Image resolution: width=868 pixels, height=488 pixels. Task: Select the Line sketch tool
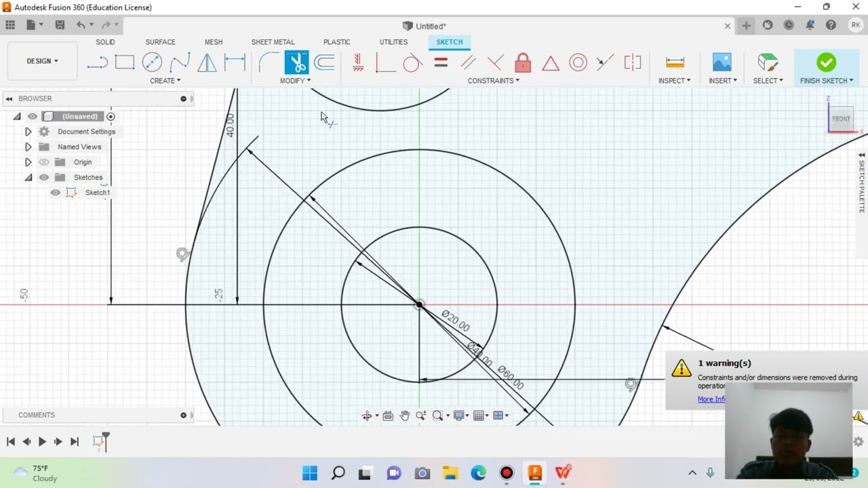coord(98,63)
